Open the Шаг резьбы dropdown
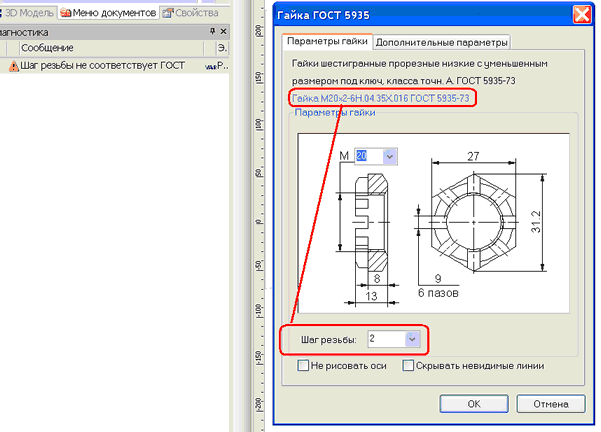This screenshot has width=601, height=432. tap(410, 339)
